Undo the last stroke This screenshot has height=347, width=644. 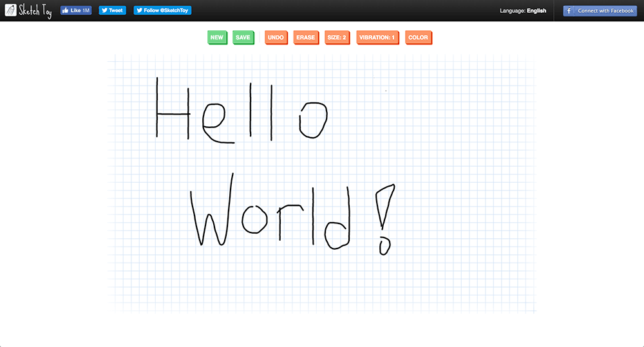pos(276,37)
